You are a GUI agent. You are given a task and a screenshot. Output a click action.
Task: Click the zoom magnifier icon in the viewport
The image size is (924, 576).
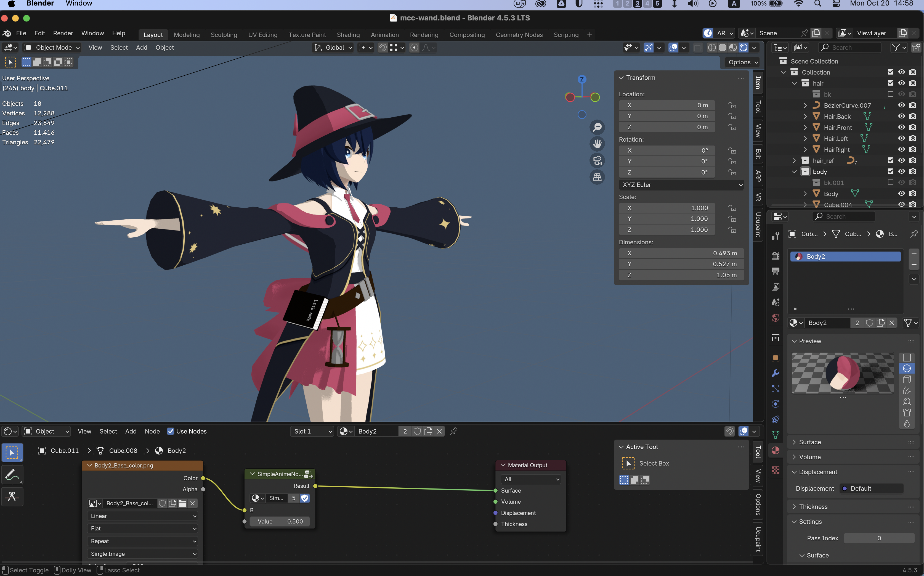[597, 127]
